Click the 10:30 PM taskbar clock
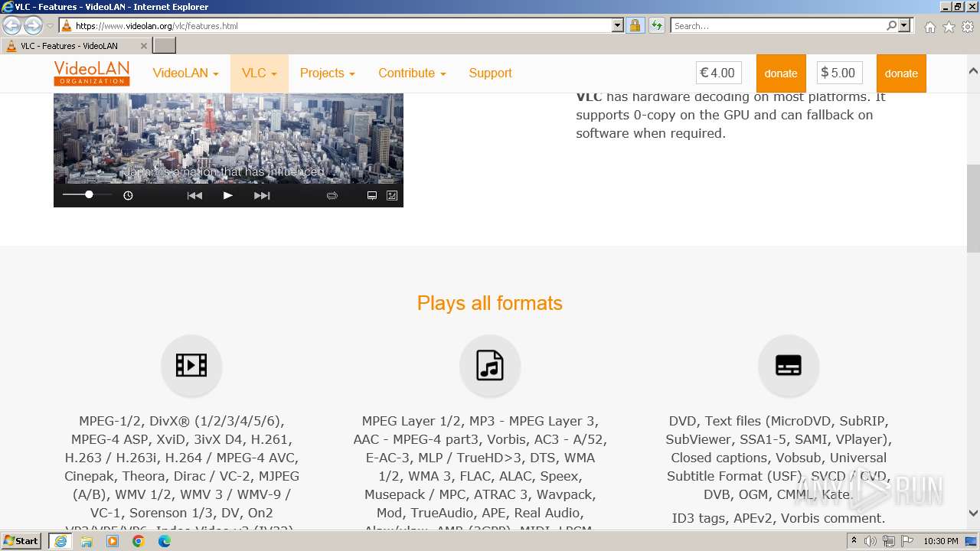980x551 pixels. click(940, 541)
